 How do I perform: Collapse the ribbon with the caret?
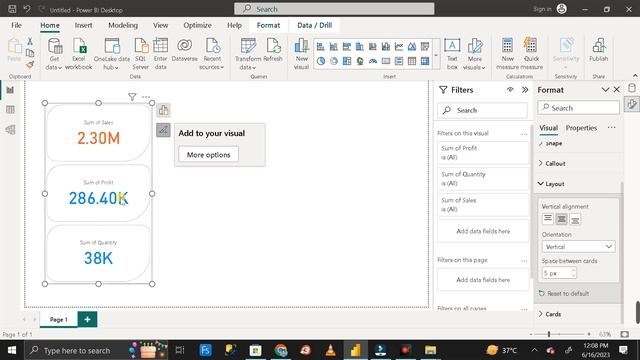click(635, 76)
